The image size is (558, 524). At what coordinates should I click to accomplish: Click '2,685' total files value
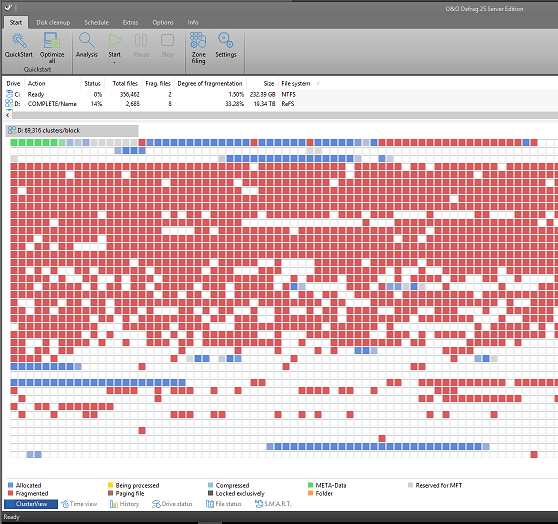pos(132,104)
